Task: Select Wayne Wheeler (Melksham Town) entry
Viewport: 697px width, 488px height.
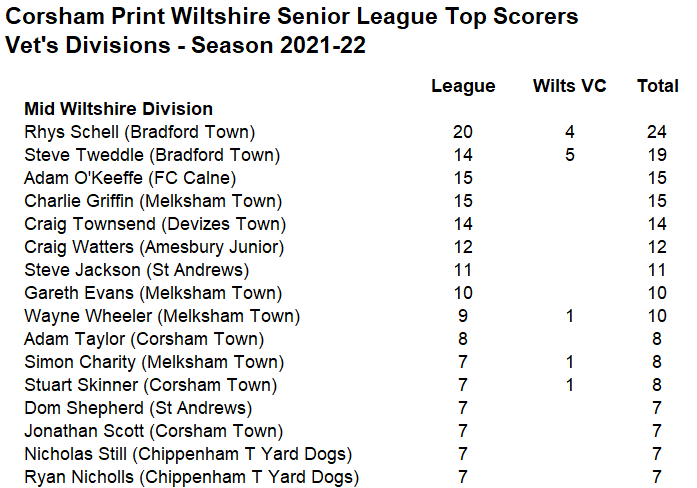Action: click(x=162, y=316)
